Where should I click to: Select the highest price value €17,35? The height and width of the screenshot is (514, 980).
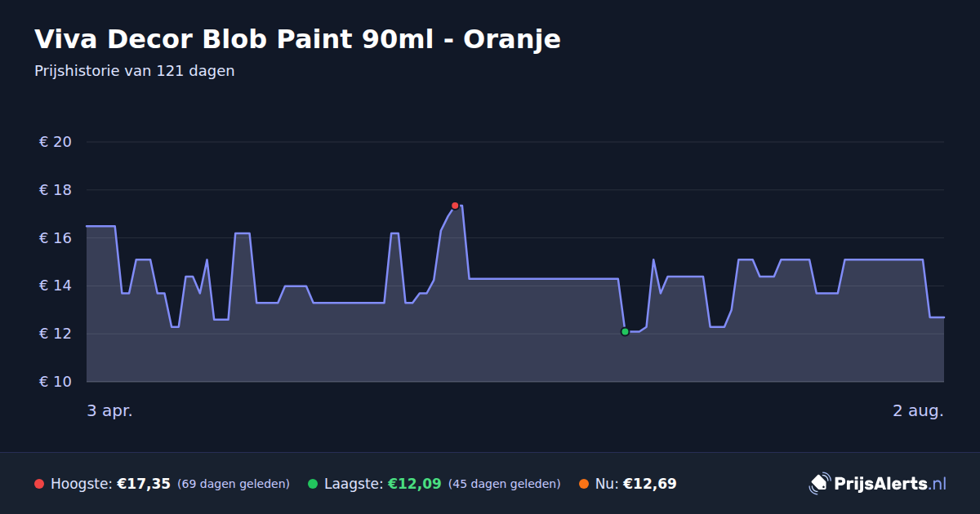click(144, 484)
